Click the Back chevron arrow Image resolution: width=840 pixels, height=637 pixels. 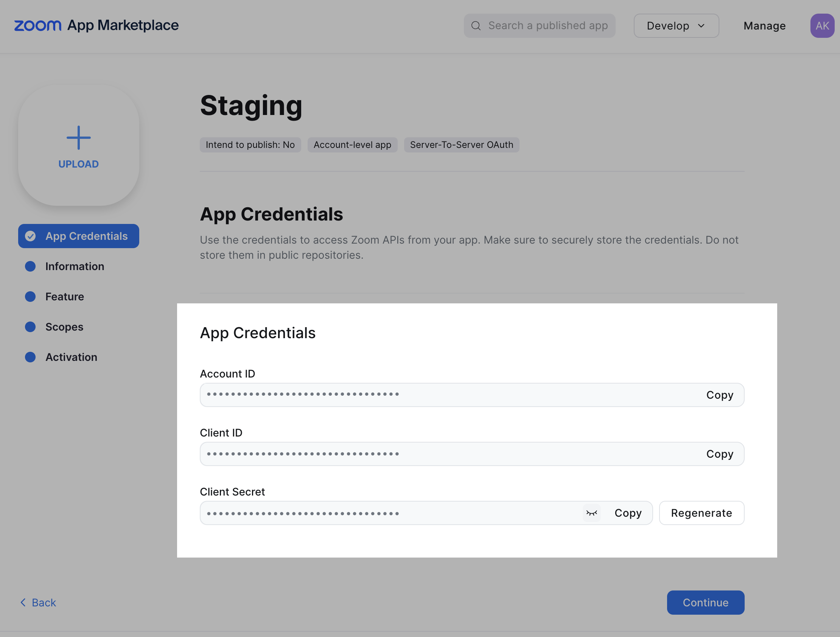pos(23,603)
